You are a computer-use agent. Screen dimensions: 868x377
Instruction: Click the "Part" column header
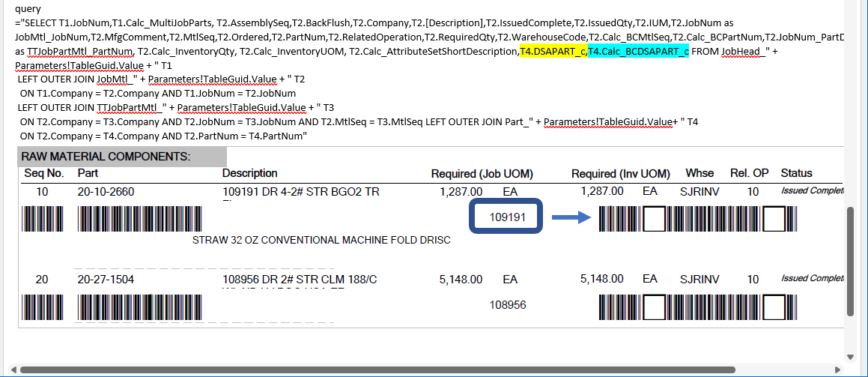(x=88, y=174)
